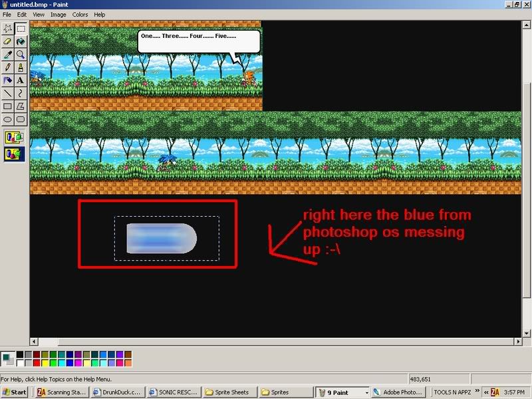Click the horizontal scrollbar right arrow
Image resolution: width=532 pixels, height=399 pixels.
pos(518,341)
